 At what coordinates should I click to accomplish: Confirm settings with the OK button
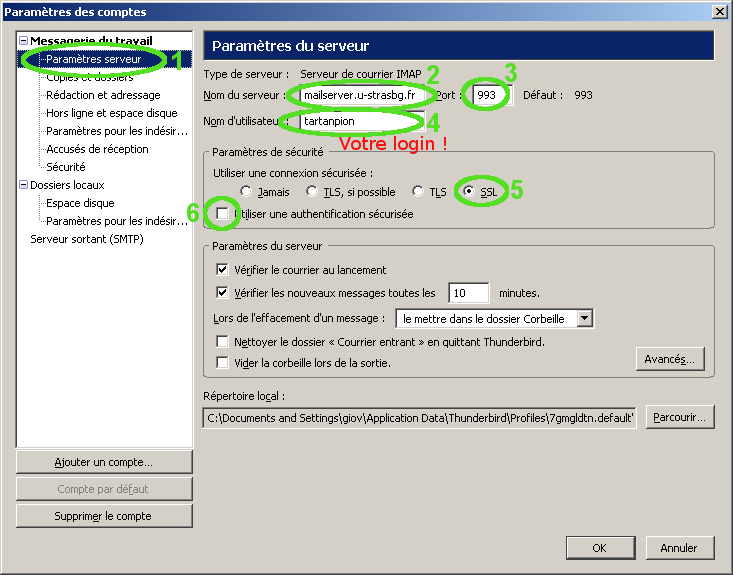600,548
